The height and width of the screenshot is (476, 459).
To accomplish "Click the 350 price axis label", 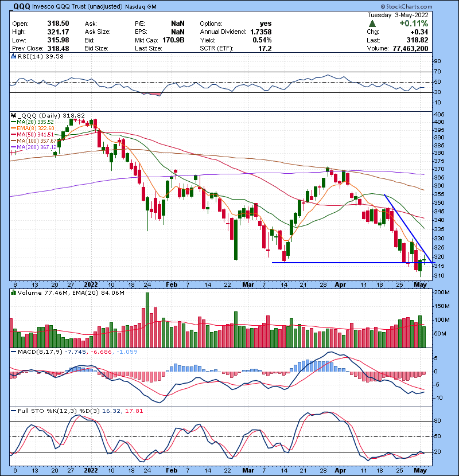I will 439,203.
